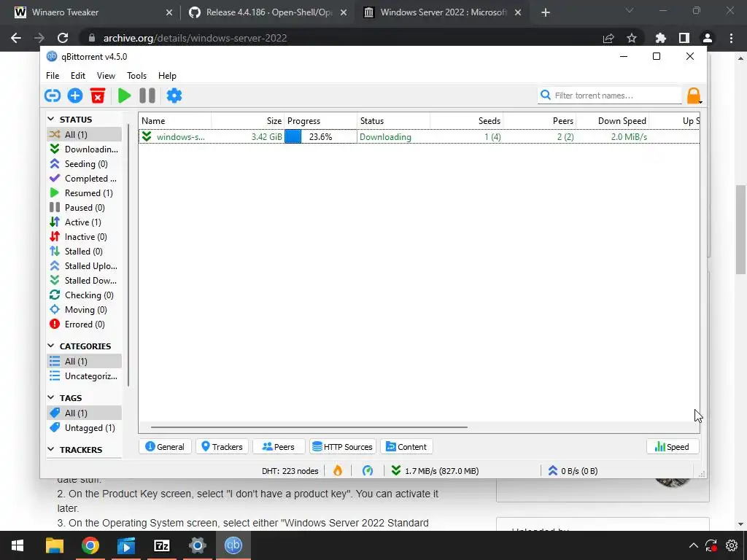Switch to the Content tab
This screenshot has width=747, height=560.
[x=406, y=447]
